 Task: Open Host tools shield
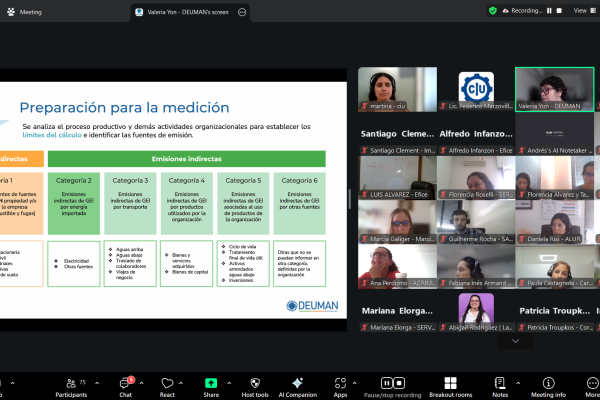[255, 387]
